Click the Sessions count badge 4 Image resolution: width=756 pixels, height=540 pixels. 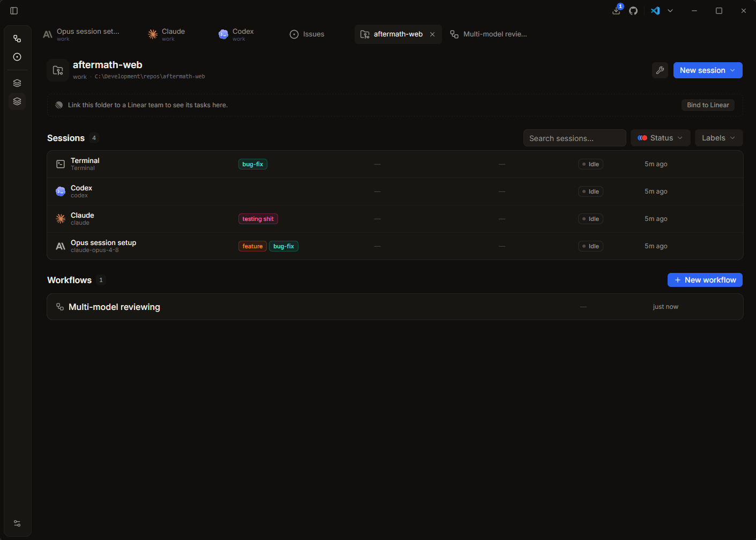pyautogui.click(x=94, y=138)
